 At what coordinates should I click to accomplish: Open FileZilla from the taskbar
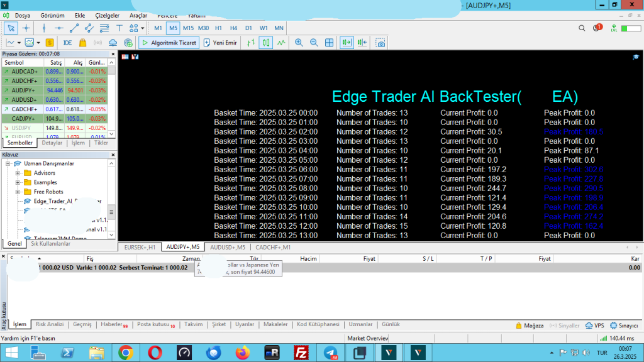pos(301,353)
